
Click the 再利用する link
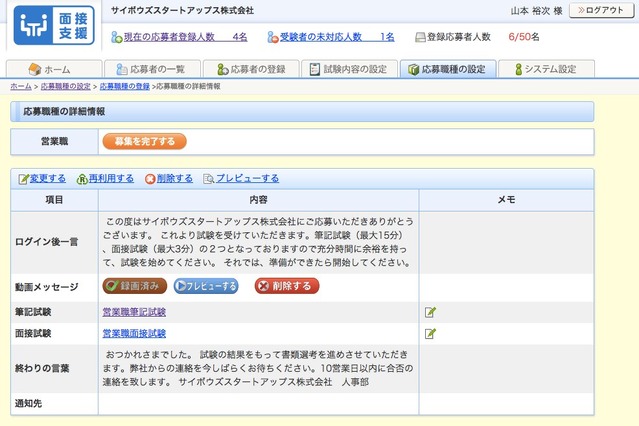(111, 178)
